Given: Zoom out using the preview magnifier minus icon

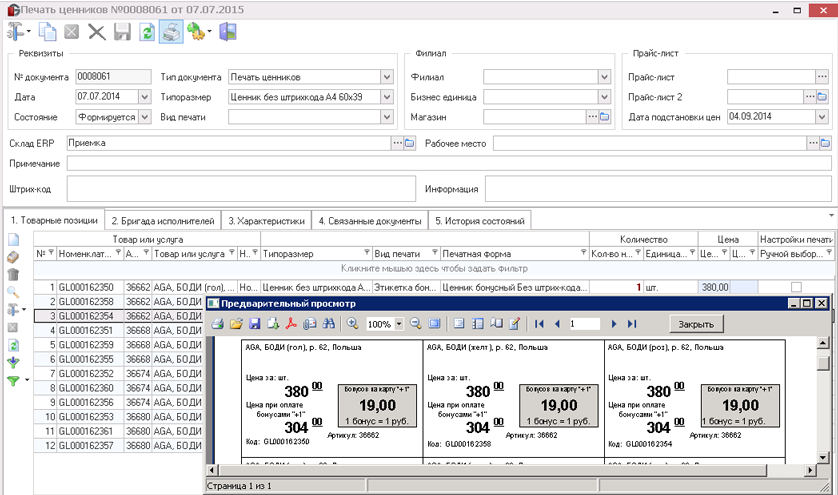Looking at the screenshot, I should (x=416, y=324).
